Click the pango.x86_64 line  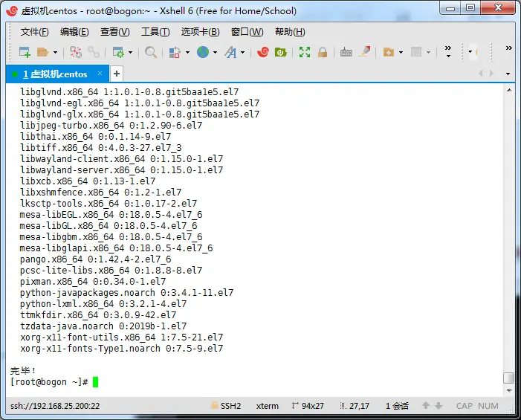tap(95, 259)
